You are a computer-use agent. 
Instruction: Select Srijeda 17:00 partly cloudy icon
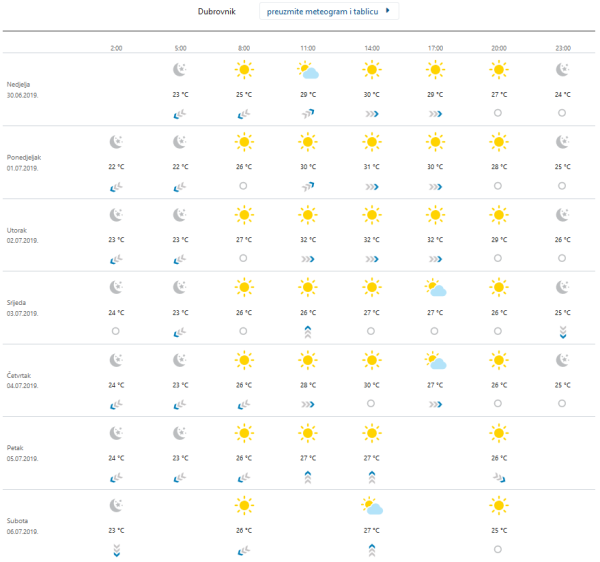[434, 288]
